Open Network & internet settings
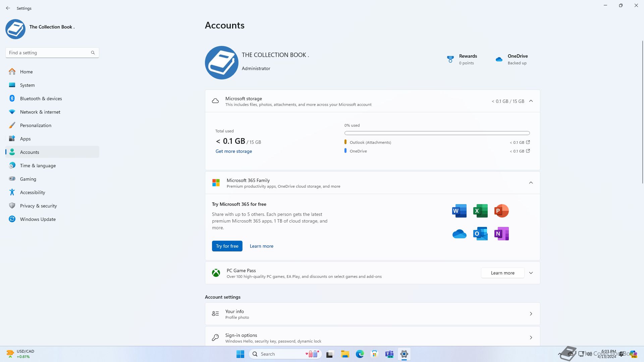The width and height of the screenshot is (644, 362). (52, 112)
